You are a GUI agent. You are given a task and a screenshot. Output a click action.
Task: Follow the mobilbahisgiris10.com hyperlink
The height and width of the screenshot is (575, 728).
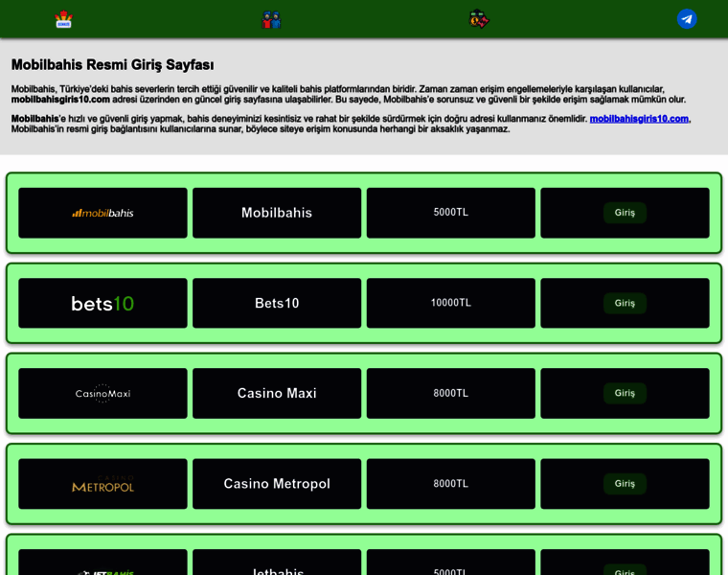click(639, 119)
